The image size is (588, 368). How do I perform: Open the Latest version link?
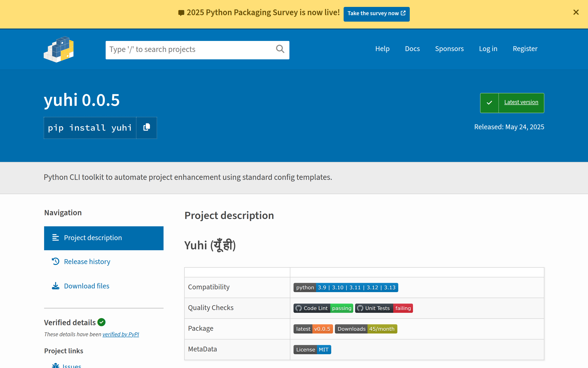tap(521, 102)
